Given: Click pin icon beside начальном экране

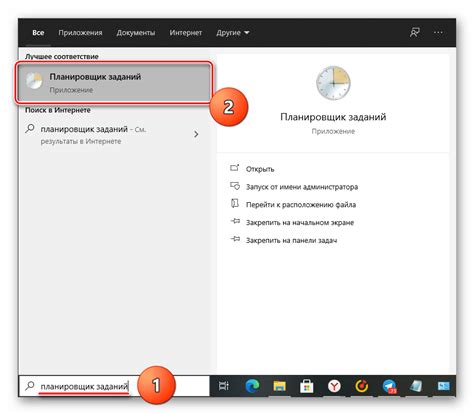Looking at the screenshot, I should (x=235, y=221).
